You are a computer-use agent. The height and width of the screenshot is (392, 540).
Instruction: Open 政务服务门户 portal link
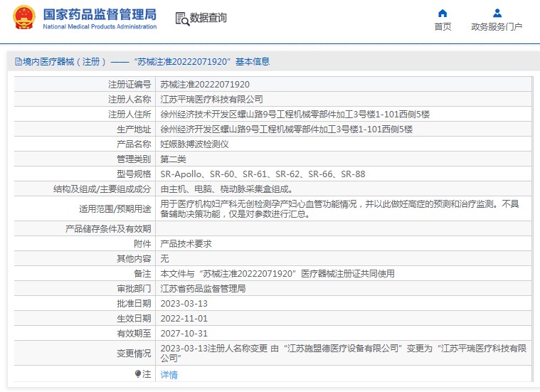[x=497, y=26]
